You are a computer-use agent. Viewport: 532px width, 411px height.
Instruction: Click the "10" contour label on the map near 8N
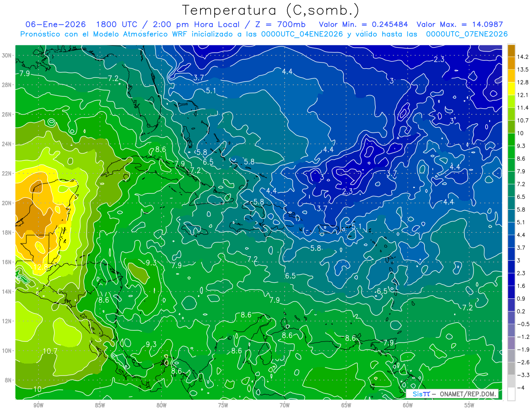[38, 389]
